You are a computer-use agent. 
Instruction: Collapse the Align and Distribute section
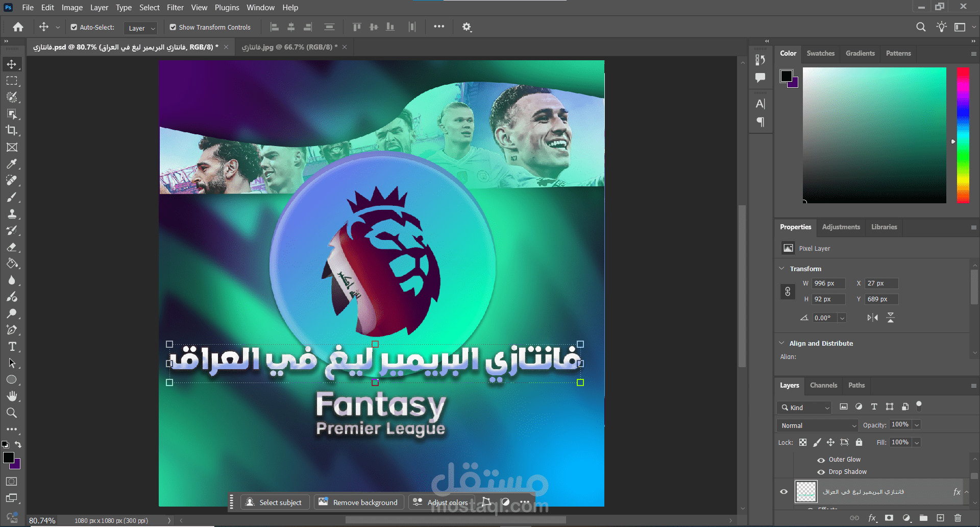tap(781, 343)
